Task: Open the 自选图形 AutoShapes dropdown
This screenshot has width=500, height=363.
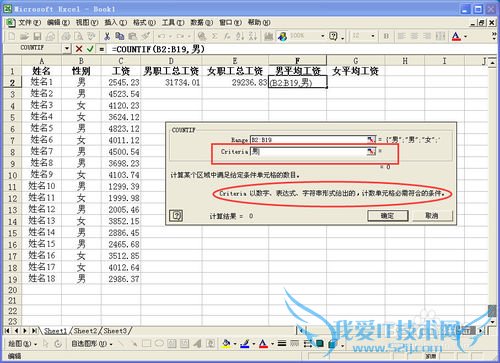Action: tap(92, 344)
